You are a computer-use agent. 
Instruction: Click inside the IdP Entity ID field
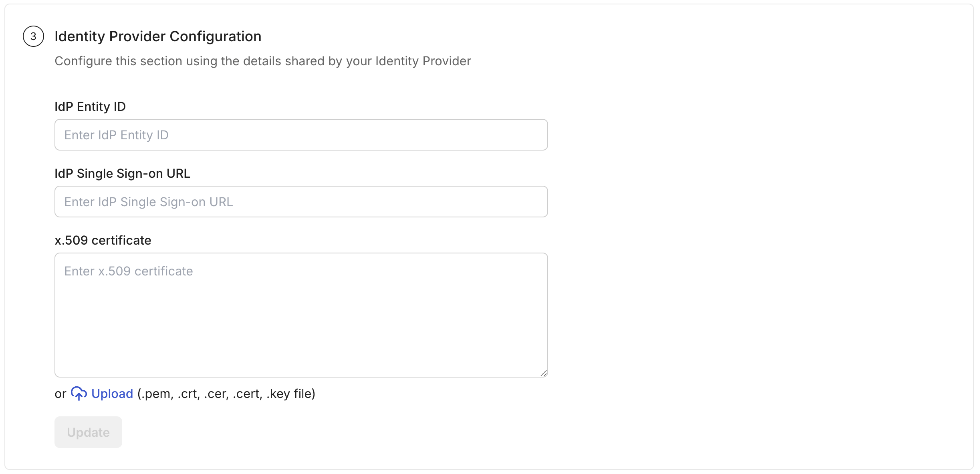[300, 135]
